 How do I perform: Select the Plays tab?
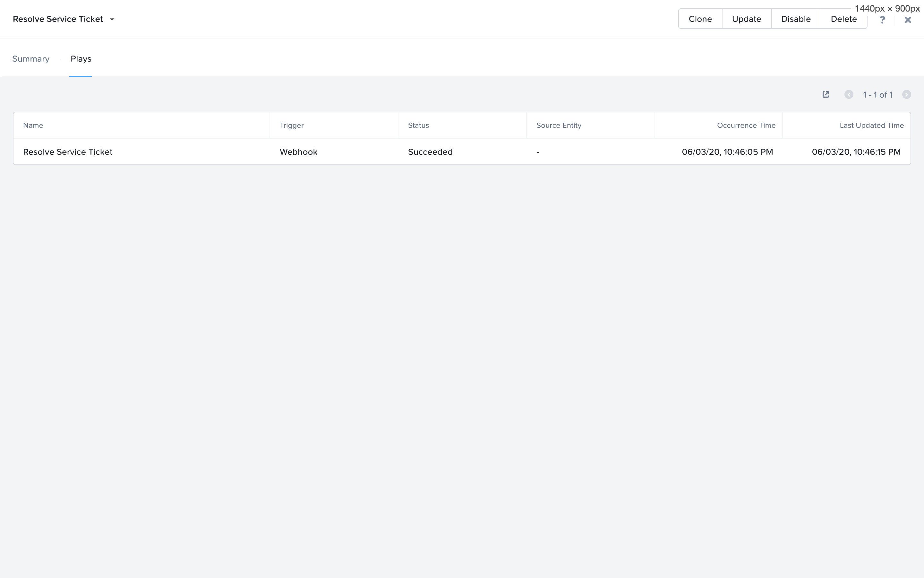(x=81, y=59)
